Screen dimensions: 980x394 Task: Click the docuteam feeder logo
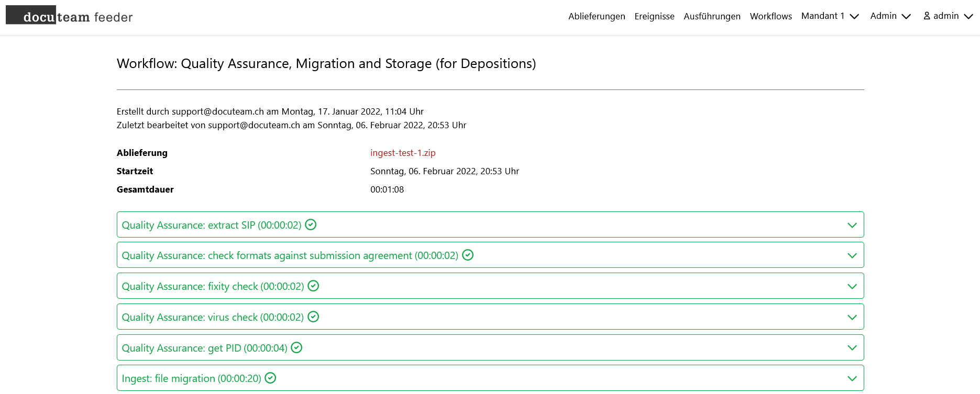click(x=69, y=16)
